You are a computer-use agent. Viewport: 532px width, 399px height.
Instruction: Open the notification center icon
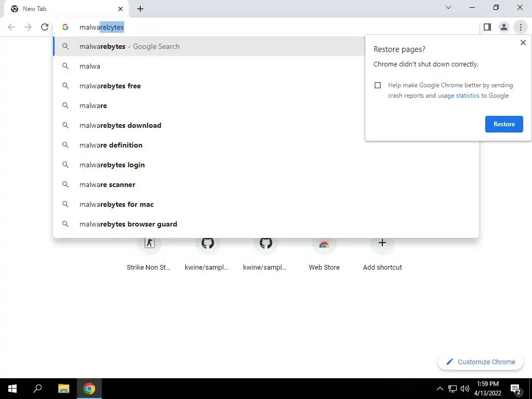point(516,389)
